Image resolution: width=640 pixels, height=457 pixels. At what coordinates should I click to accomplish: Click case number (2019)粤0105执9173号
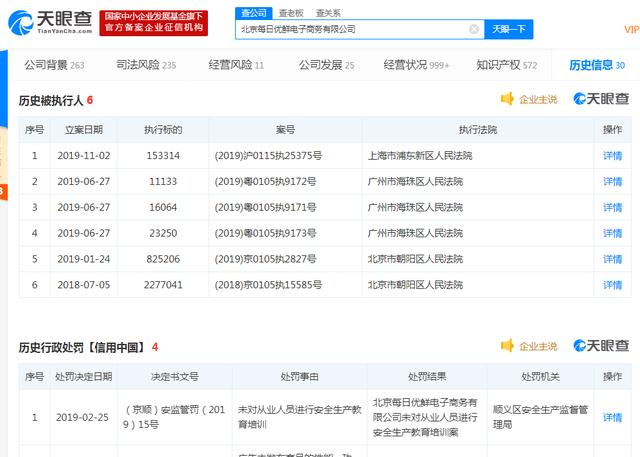click(x=265, y=233)
